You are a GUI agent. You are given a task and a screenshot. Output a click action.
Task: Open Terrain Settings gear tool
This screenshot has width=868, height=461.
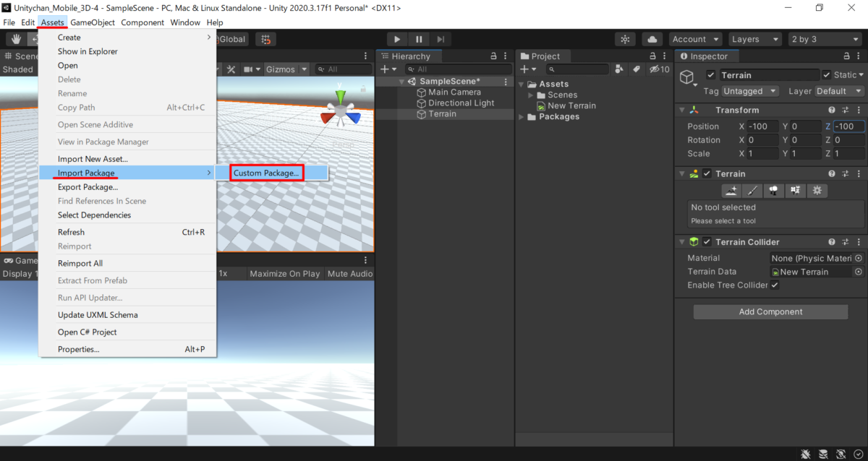click(817, 191)
